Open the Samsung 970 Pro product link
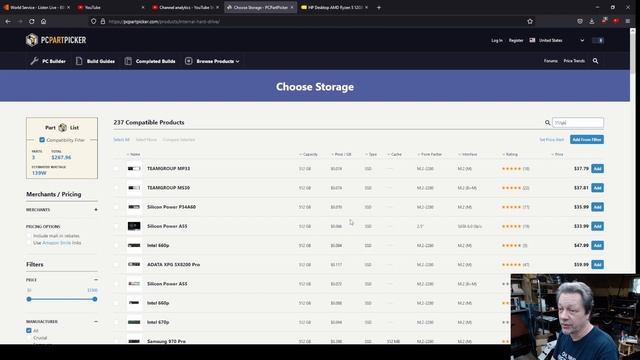Viewport: 640px width, 360px height. (166, 341)
